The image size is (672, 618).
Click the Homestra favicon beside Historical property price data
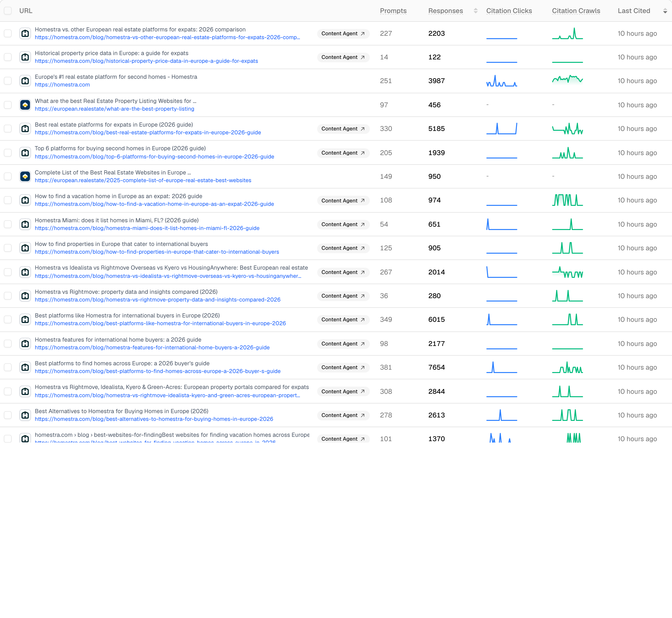pos(25,57)
